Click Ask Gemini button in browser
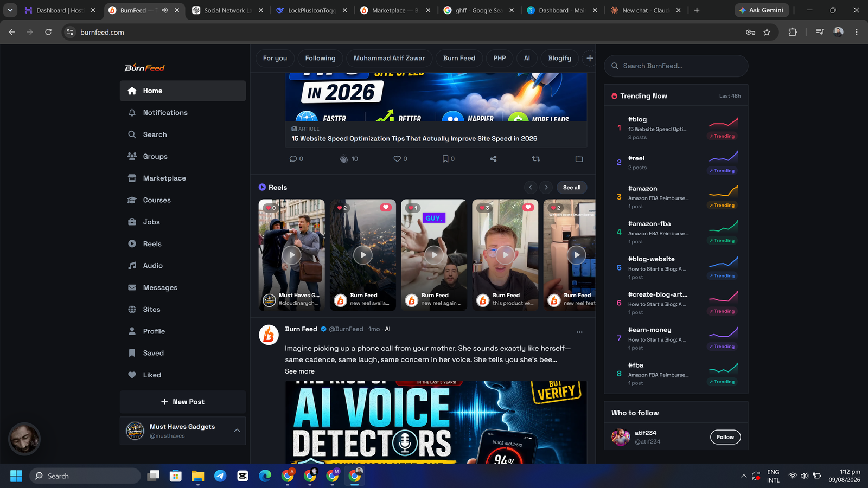This screenshot has width=868, height=488. pos(761,10)
